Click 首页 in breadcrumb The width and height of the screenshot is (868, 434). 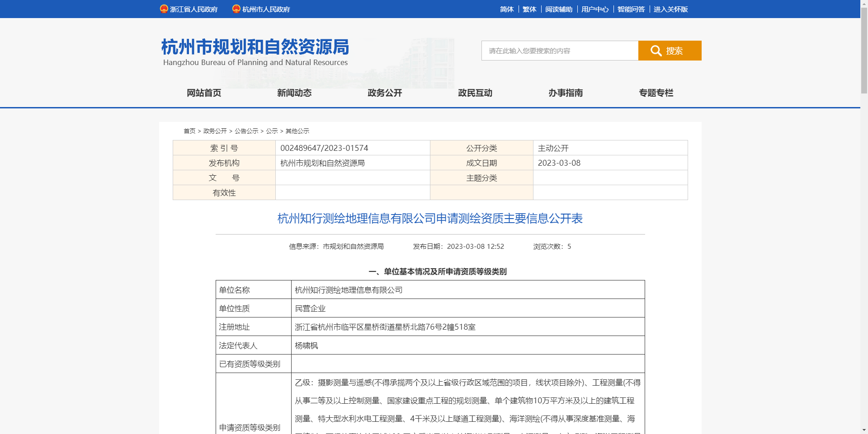[x=189, y=131]
